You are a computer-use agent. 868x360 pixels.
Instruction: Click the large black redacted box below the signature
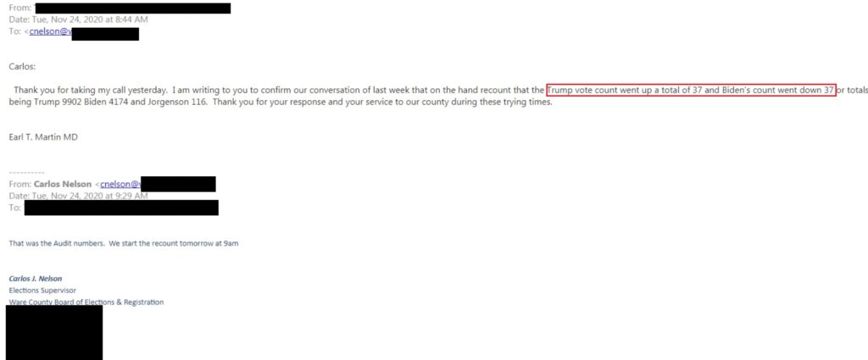[54, 333]
